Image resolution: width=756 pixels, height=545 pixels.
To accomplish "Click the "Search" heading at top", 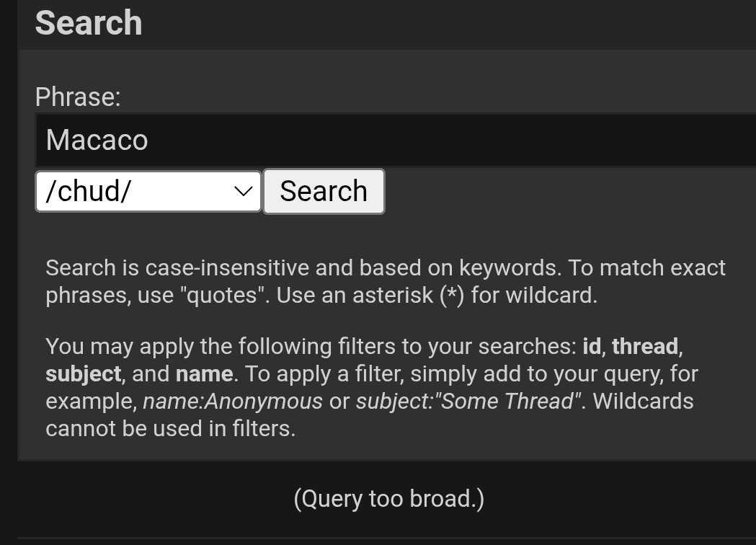I will pyautogui.click(x=89, y=23).
